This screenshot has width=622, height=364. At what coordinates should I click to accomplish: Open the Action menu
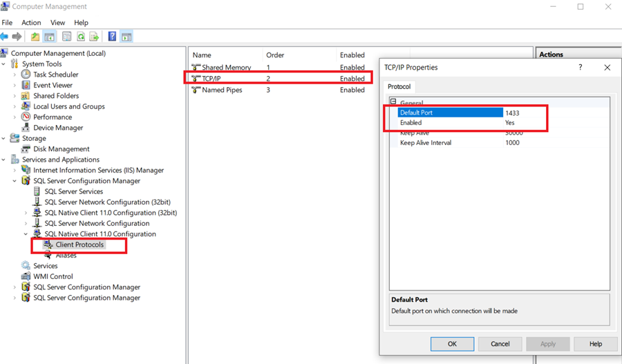pos(31,23)
